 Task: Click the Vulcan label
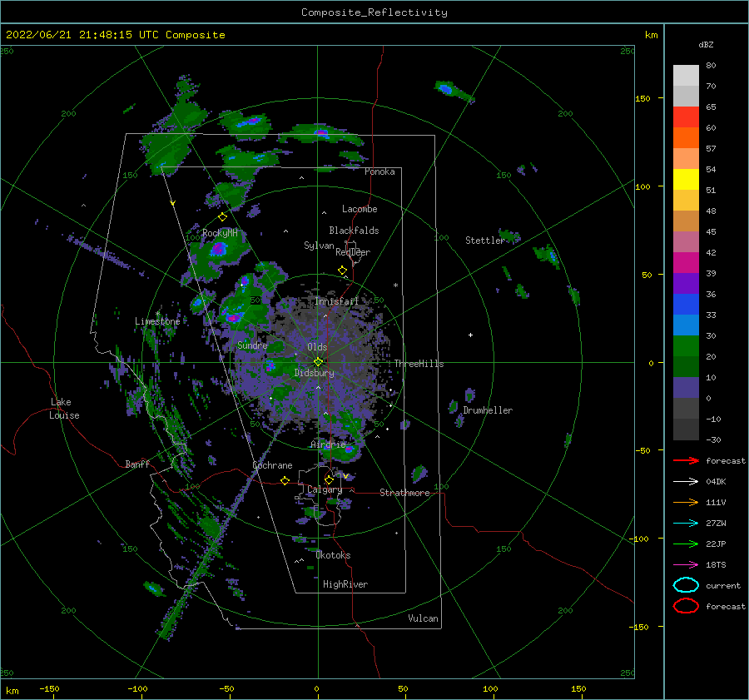pos(424,618)
